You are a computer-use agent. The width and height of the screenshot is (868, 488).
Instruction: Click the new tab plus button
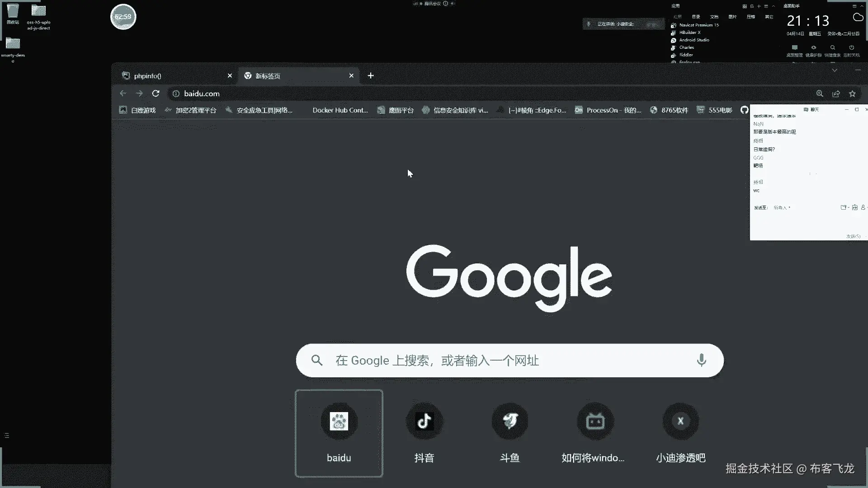(371, 75)
